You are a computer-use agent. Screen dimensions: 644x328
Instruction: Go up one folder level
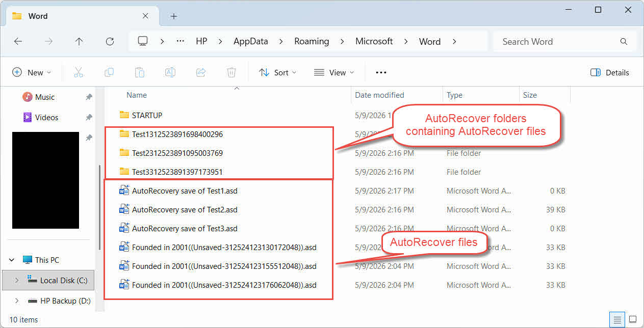coord(79,42)
